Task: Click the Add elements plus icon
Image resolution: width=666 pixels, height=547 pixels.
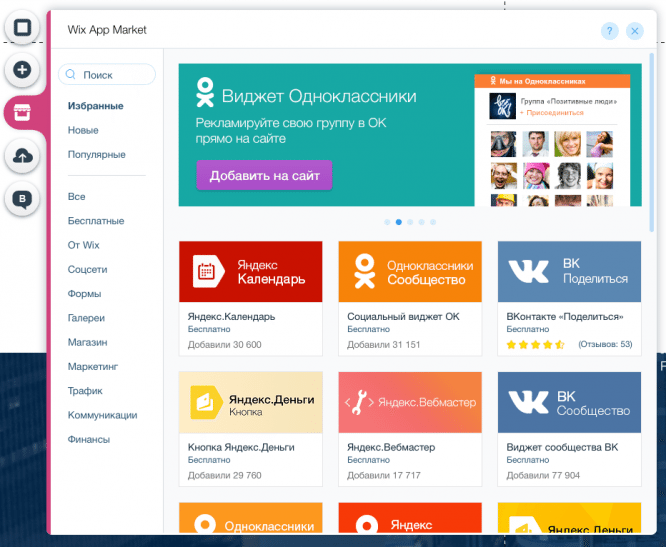Action: 22,70
